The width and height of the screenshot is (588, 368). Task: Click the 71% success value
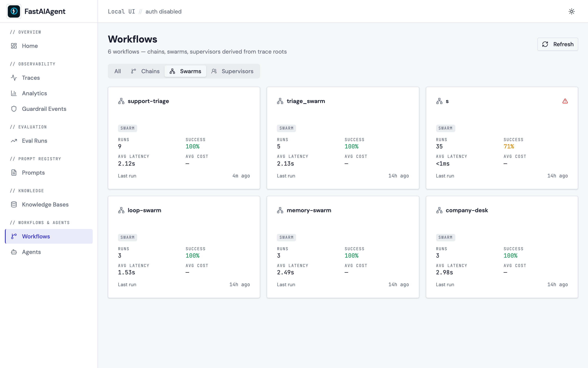click(509, 146)
